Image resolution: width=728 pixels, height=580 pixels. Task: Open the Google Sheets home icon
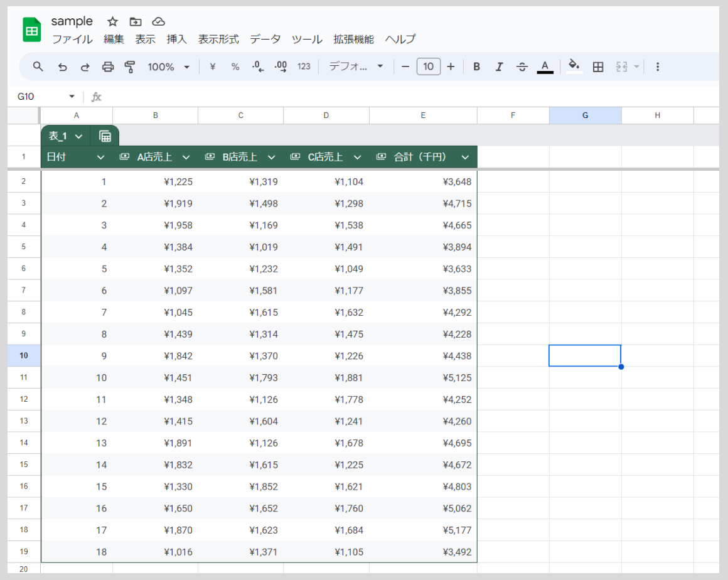pos(31,30)
